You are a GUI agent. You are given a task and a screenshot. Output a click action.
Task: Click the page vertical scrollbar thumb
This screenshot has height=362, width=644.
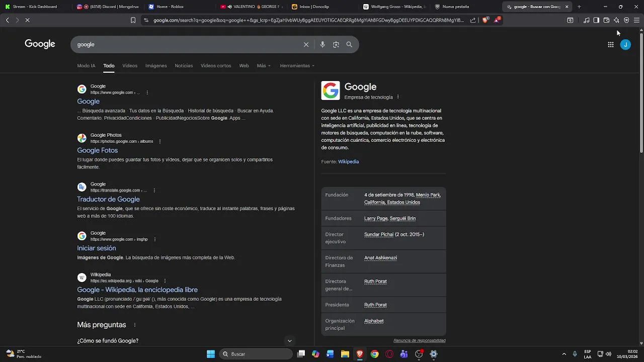point(641,94)
